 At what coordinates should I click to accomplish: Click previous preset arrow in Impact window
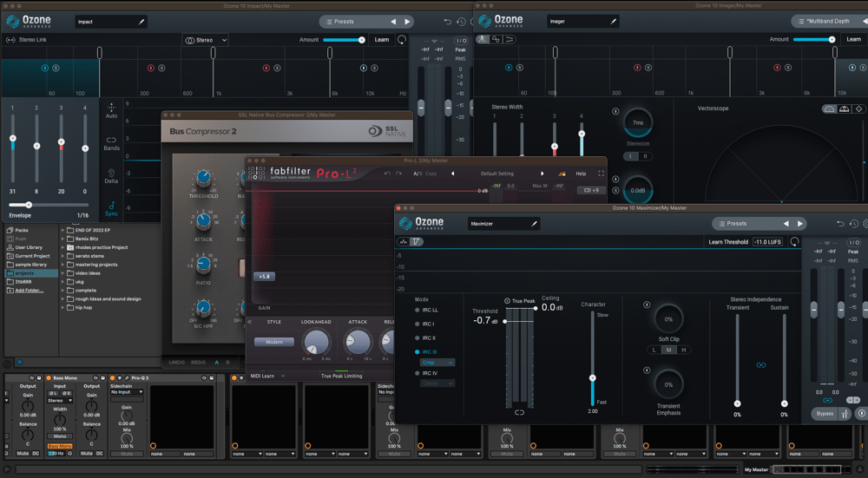click(x=393, y=22)
